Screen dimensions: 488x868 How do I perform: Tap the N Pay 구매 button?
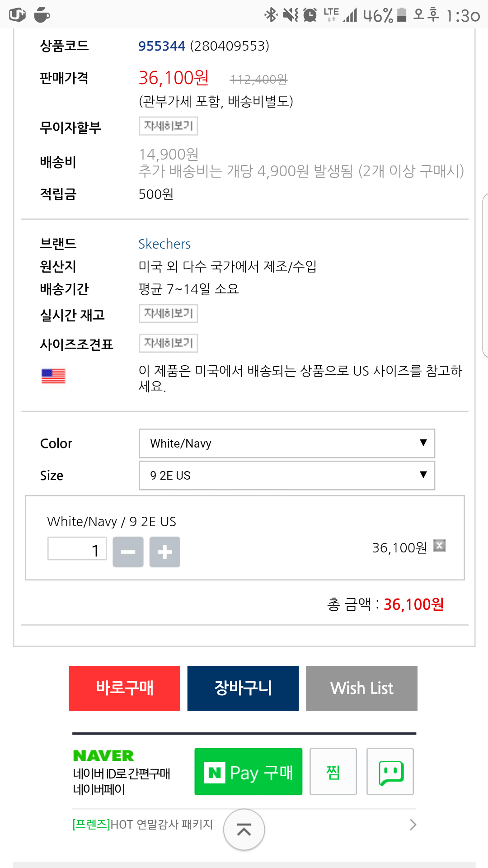point(248,772)
